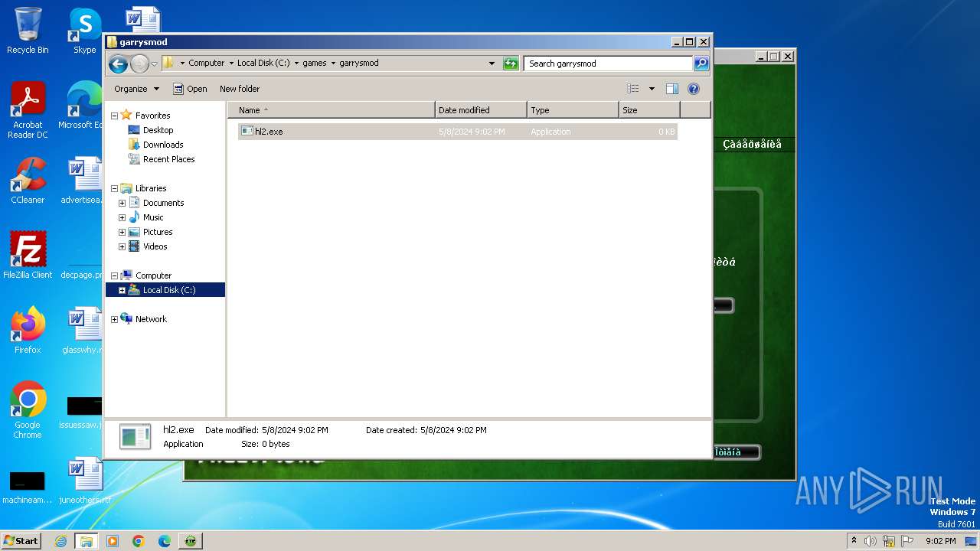The width and height of the screenshot is (980, 551).
Task: Click the volume speaker tray icon
Action: coord(871,541)
